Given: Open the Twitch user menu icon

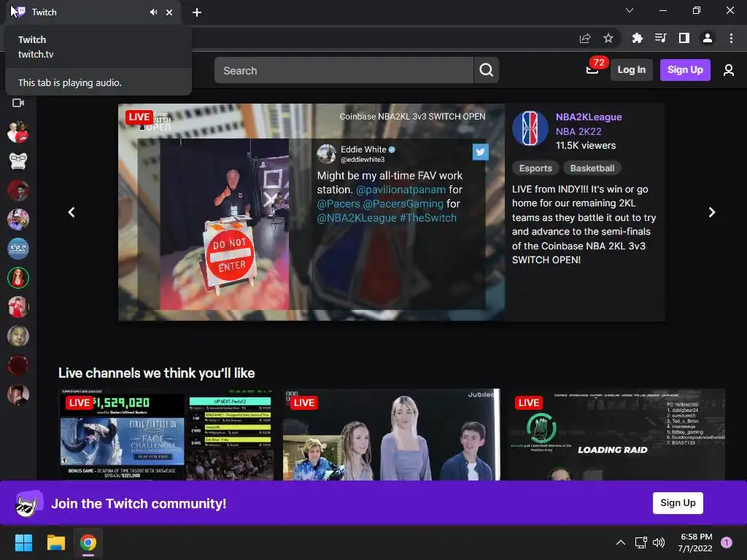Looking at the screenshot, I should click(729, 71).
